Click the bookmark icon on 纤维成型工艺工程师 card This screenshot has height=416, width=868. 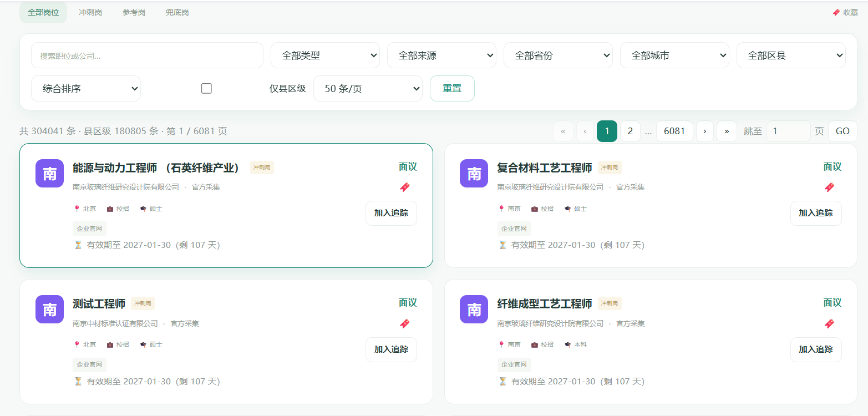point(829,324)
